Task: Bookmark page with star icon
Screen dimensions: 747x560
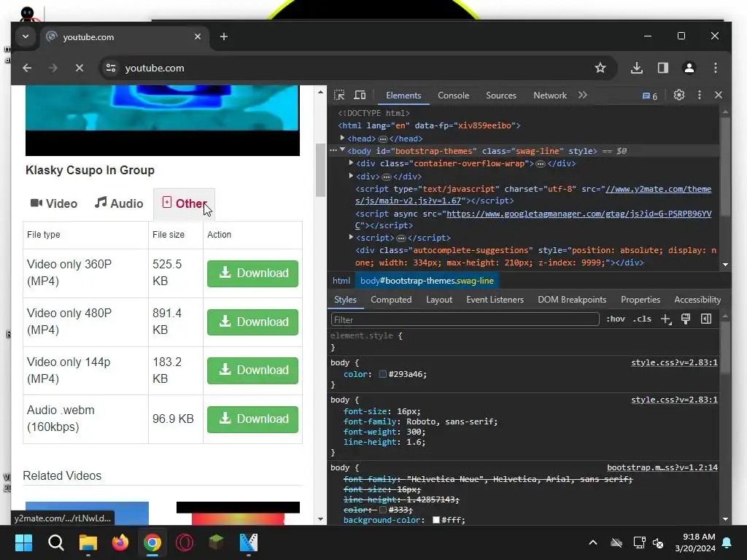Action: (x=600, y=68)
